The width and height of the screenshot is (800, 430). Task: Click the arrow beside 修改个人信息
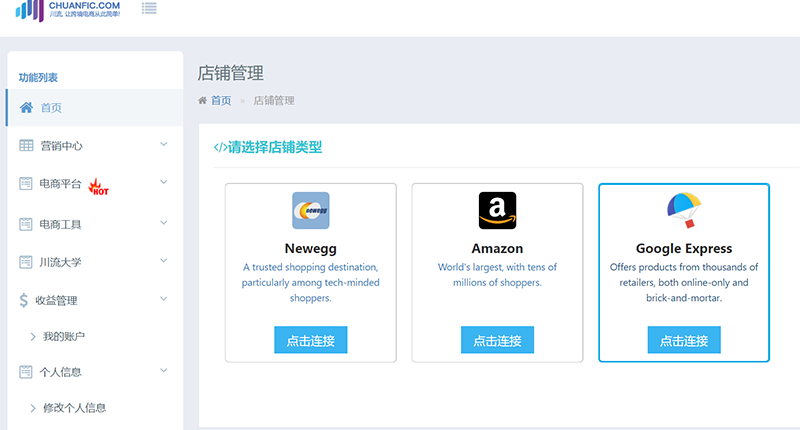tap(33, 408)
